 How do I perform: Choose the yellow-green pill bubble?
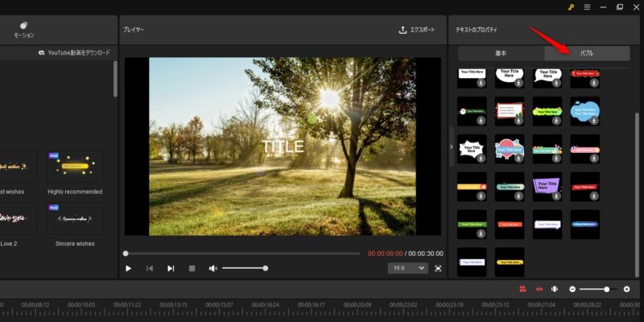(x=547, y=111)
